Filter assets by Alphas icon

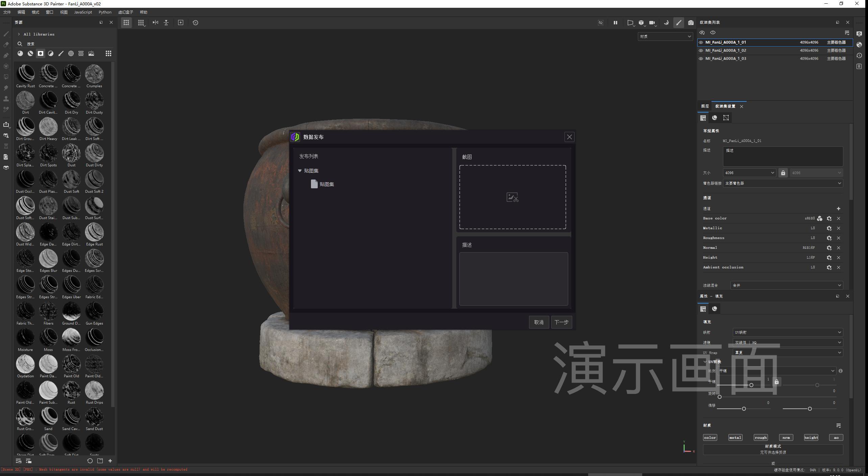[x=71, y=53]
